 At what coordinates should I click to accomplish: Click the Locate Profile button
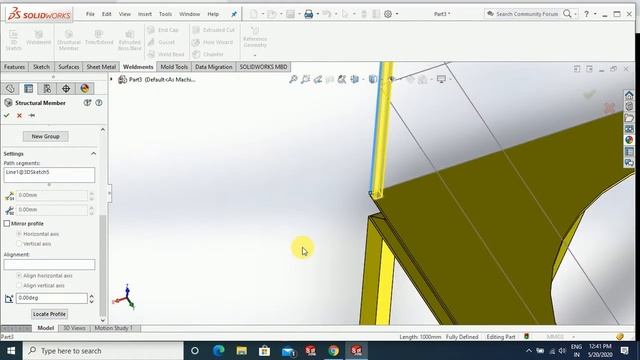49,314
